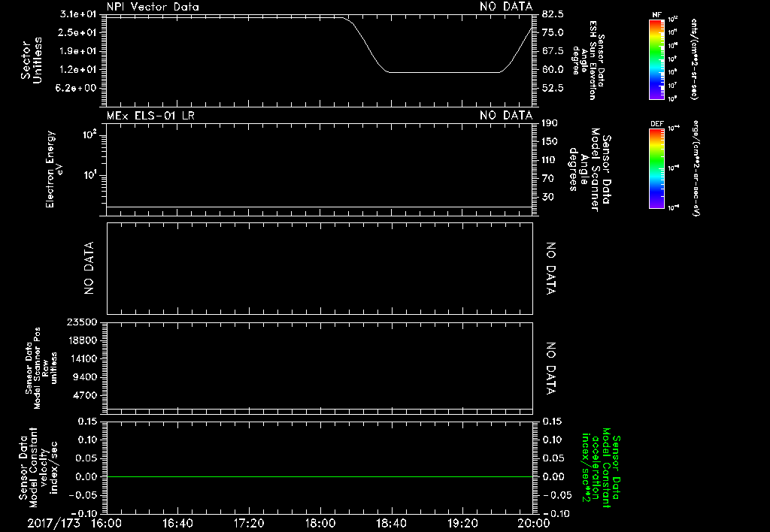The height and width of the screenshot is (532, 770).
Task: Select the 'Model Scanner Pos Raw' axis label
Action: 41,368
